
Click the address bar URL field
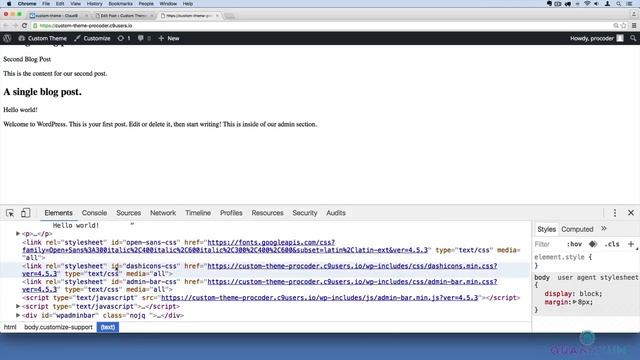pyautogui.click(x=322, y=26)
